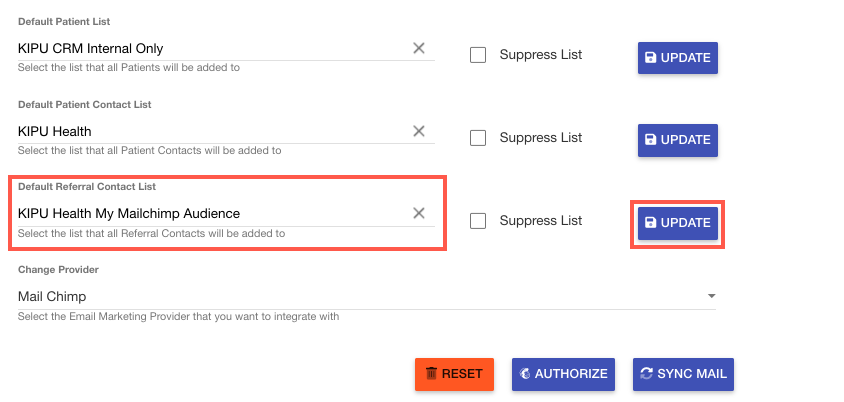Click the sync arrows icon on Sync Mail
Screen dimensions: 844x402
(647, 374)
